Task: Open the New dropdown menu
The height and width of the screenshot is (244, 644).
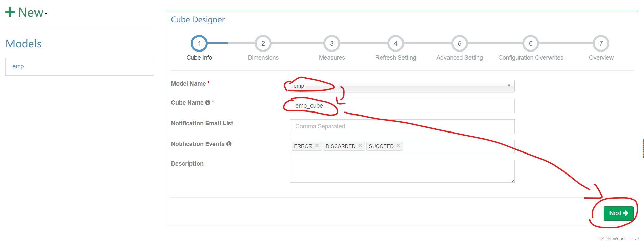Action: (27, 13)
